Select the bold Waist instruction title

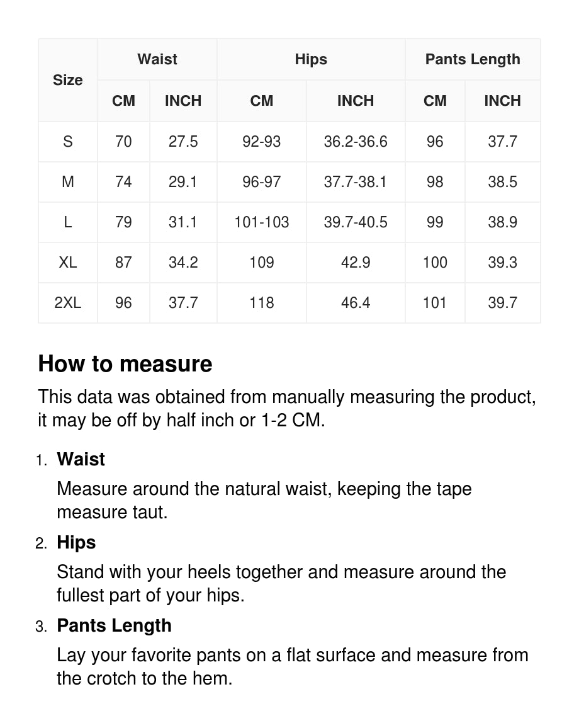81,459
